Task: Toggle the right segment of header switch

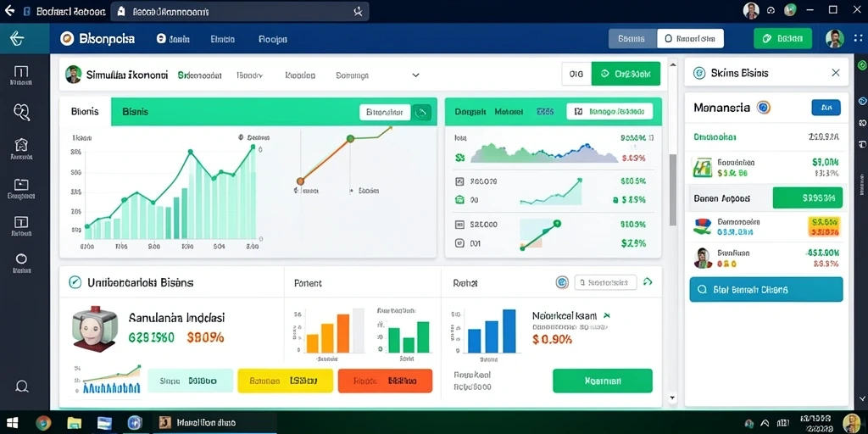Action: [690, 39]
